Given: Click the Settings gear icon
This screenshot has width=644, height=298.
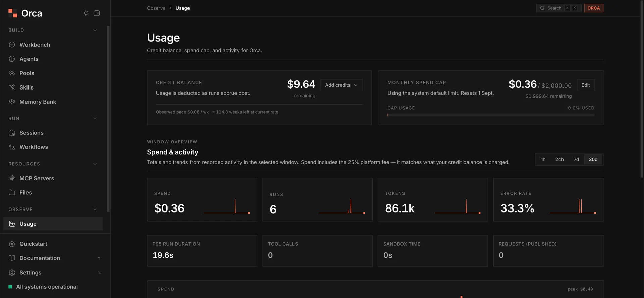Looking at the screenshot, I should pyautogui.click(x=12, y=272).
